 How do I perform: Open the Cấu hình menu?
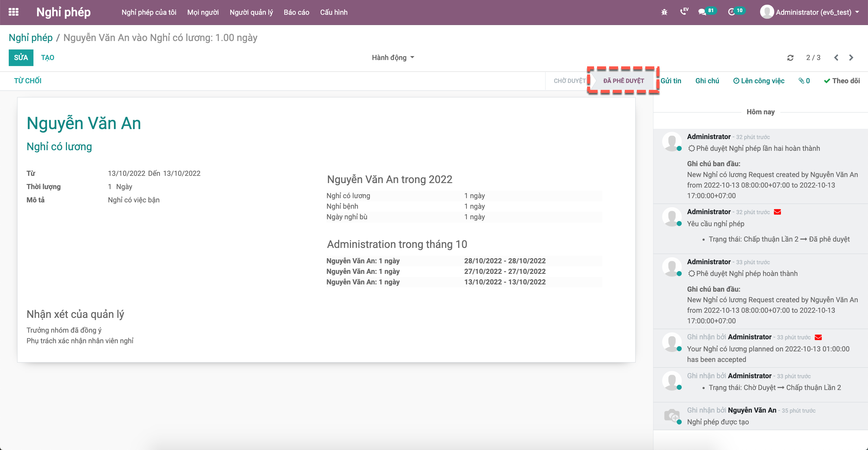pyautogui.click(x=334, y=12)
